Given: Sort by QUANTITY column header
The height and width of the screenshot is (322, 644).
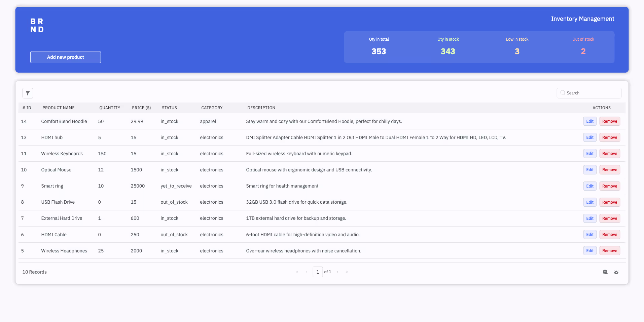Looking at the screenshot, I should click(x=110, y=108).
